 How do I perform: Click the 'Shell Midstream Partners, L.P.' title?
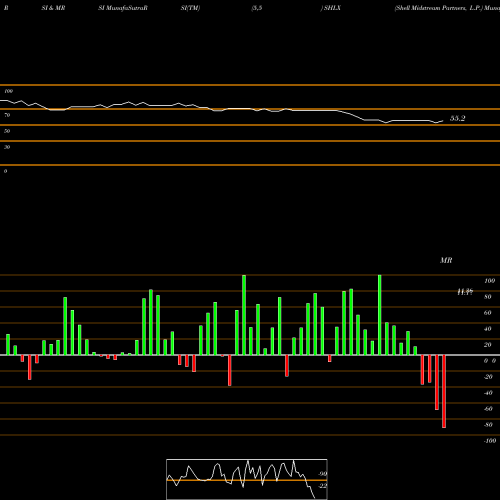tap(438, 8)
